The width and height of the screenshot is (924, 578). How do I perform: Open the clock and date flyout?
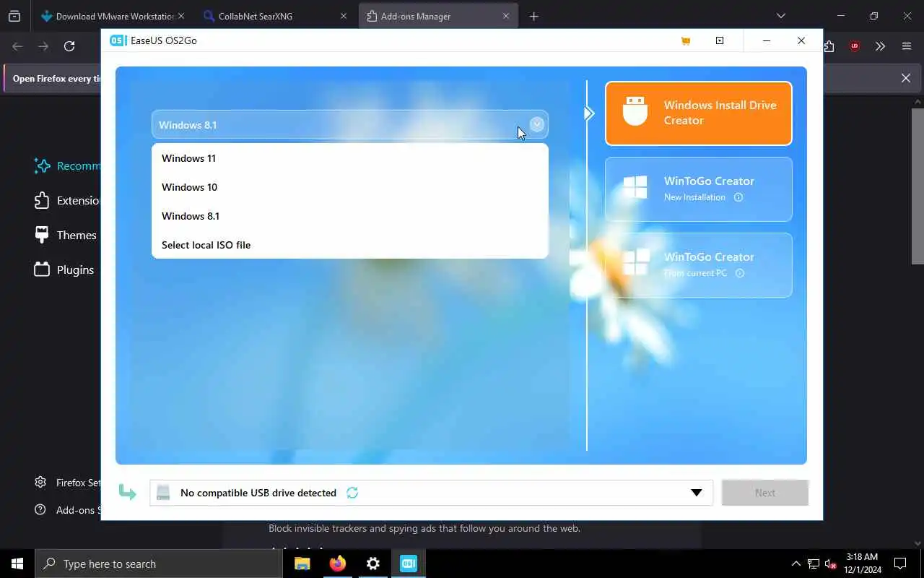coord(862,564)
